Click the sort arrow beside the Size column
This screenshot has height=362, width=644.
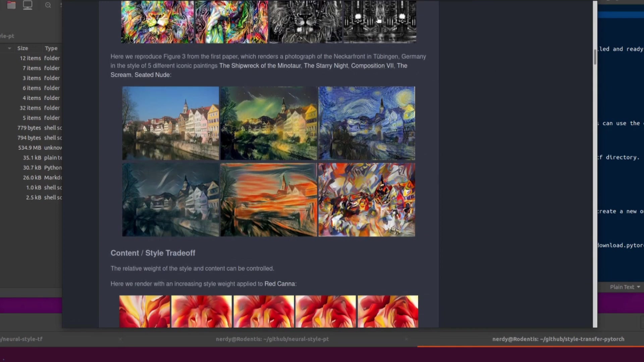9,49
